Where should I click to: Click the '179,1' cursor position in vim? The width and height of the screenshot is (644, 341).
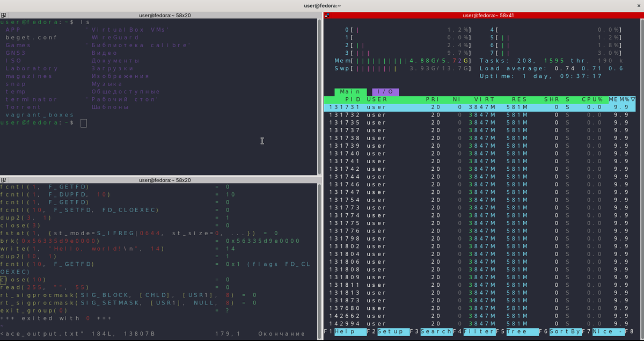tap(227, 333)
